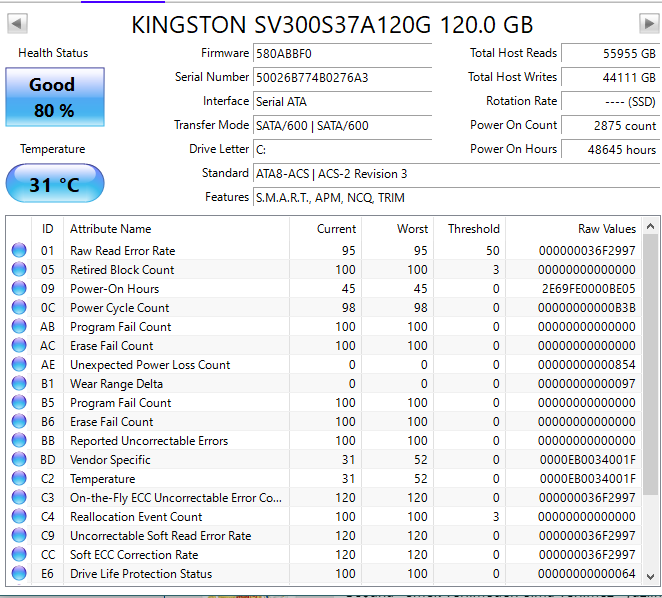Click the drive title KINGSTON SV300S37A120G
662x598 pixels.
[x=332, y=24]
